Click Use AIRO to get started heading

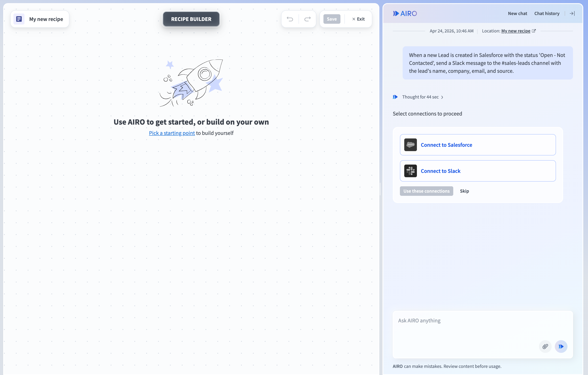[191, 122]
